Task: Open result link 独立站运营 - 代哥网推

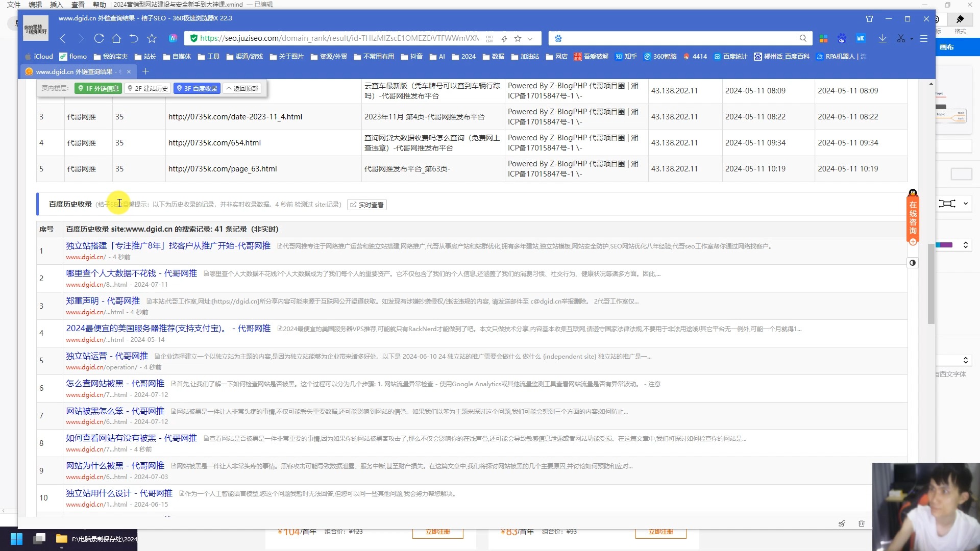Action: point(107,356)
